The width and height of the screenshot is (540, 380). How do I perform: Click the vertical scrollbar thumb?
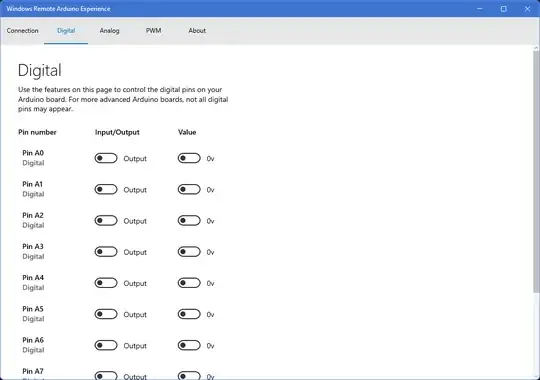click(536, 172)
